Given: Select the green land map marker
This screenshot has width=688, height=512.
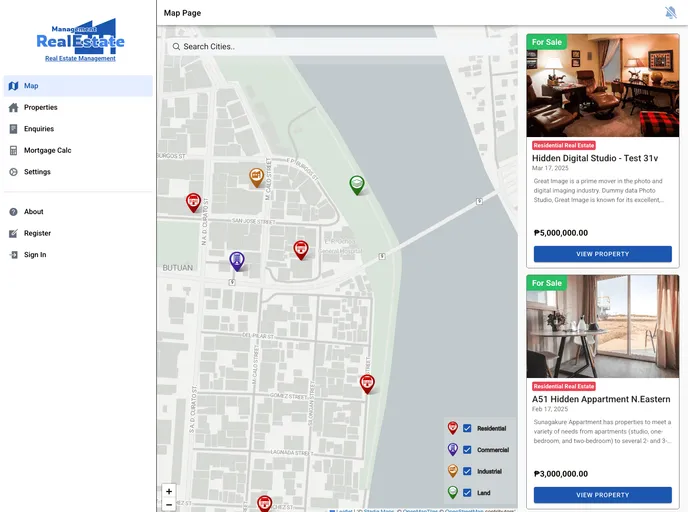Looking at the screenshot, I should tap(357, 185).
